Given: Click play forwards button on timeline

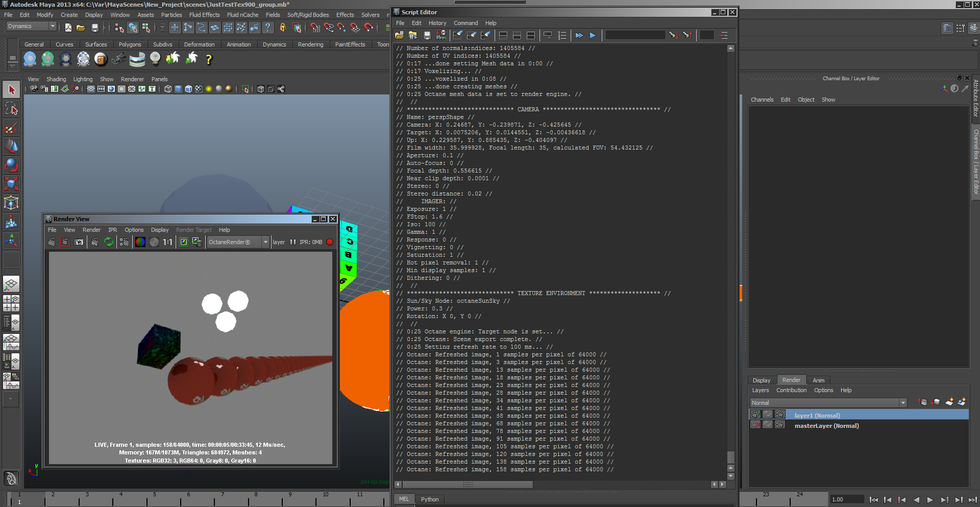Looking at the screenshot, I should (930, 500).
